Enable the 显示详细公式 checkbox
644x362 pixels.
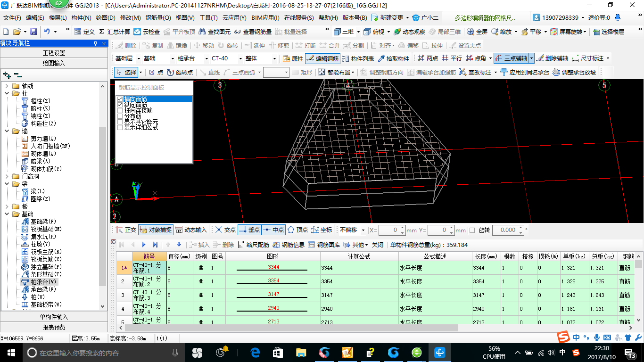point(120,127)
